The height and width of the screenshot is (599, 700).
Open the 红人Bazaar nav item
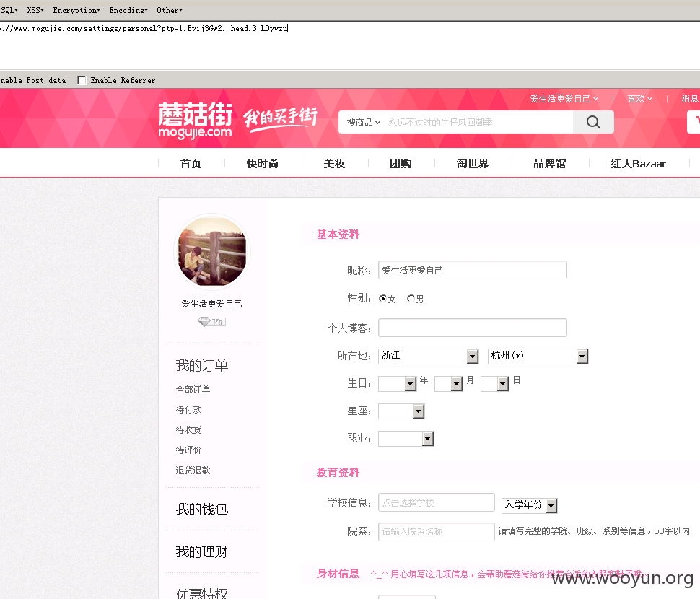point(638,164)
